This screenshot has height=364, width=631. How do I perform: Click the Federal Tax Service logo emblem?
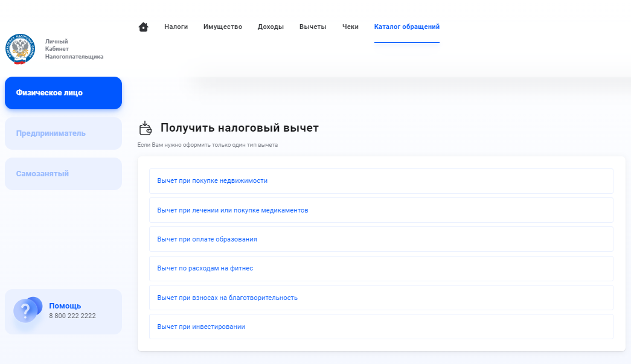(x=21, y=49)
